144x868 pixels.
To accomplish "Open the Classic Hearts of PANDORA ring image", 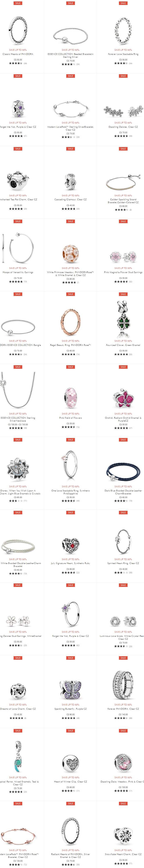I will (x=18, y=31).
